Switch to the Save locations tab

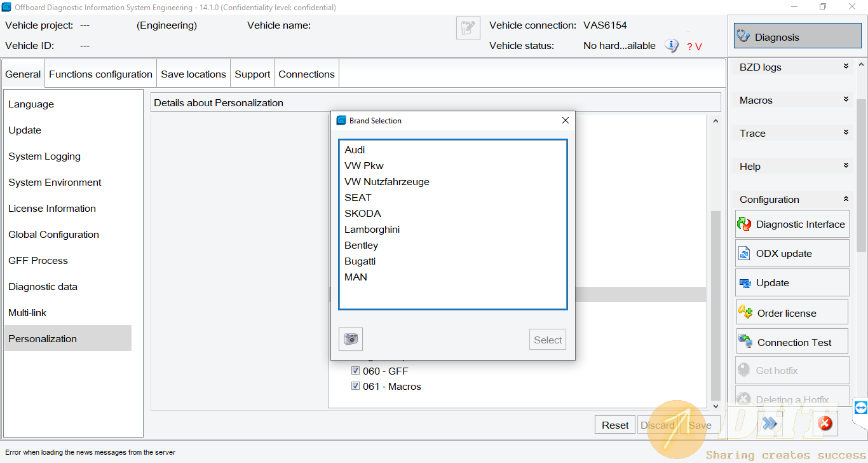[x=193, y=74]
